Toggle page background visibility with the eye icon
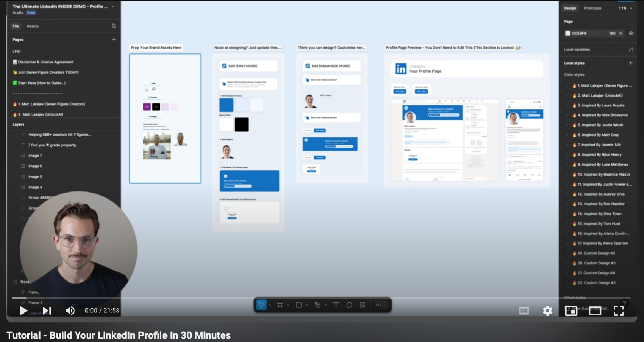The width and height of the screenshot is (644, 342). tap(631, 33)
